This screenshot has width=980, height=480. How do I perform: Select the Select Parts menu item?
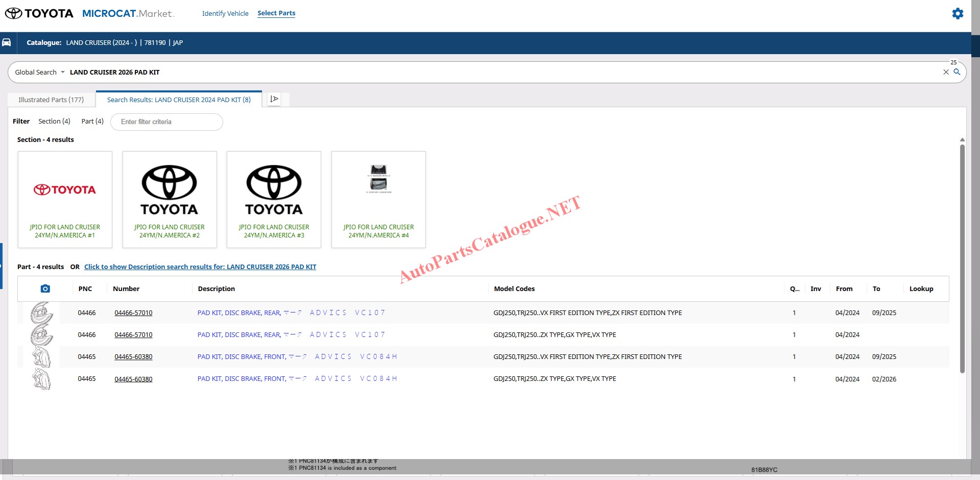pyautogui.click(x=276, y=13)
